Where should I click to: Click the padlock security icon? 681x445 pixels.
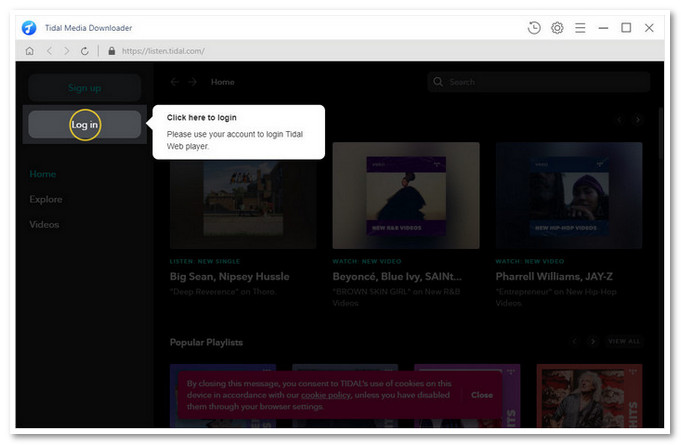tap(112, 51)
